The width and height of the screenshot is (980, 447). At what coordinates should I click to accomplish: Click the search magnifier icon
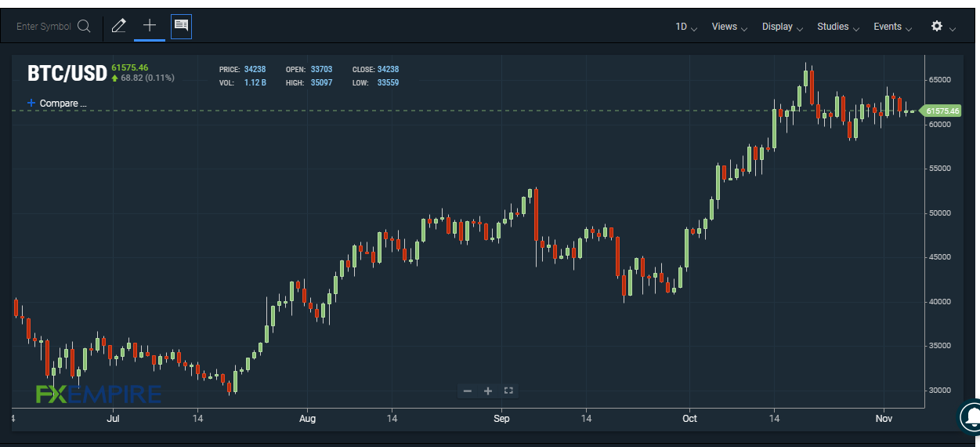84,27
